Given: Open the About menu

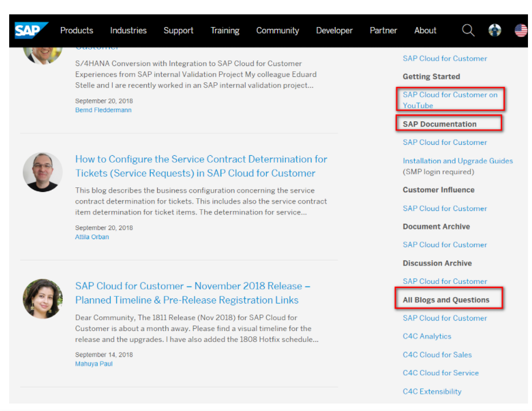Looking at the screenshot, I should click(x=425, y=30).
